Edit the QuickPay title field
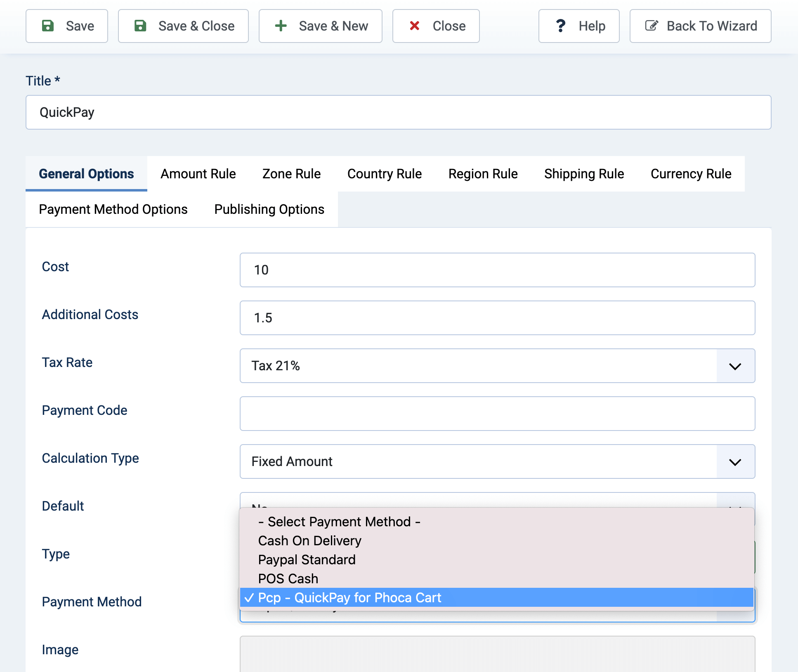This screenshot has height=672, width=798. tap(399, 112)
